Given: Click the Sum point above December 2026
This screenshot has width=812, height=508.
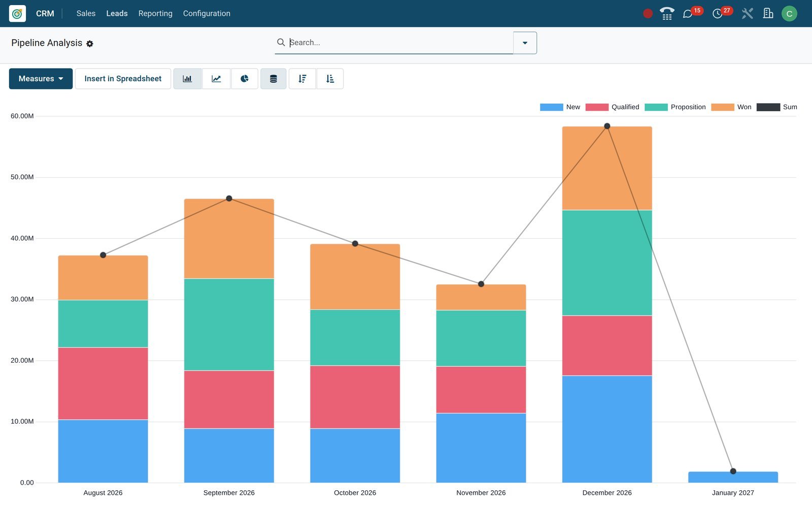Looking at the screenshot, I should (x=607, y=126).
